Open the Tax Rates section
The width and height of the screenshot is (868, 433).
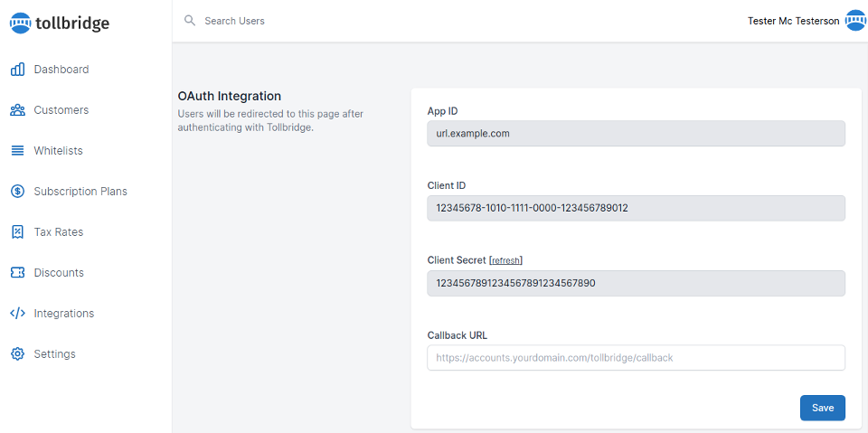coord(59,232)
